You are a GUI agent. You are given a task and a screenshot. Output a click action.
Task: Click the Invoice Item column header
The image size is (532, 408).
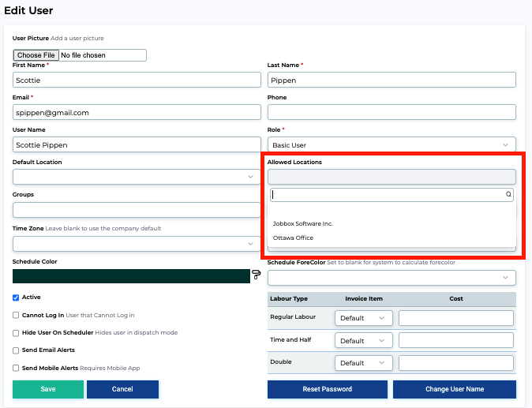pos(364,298)
